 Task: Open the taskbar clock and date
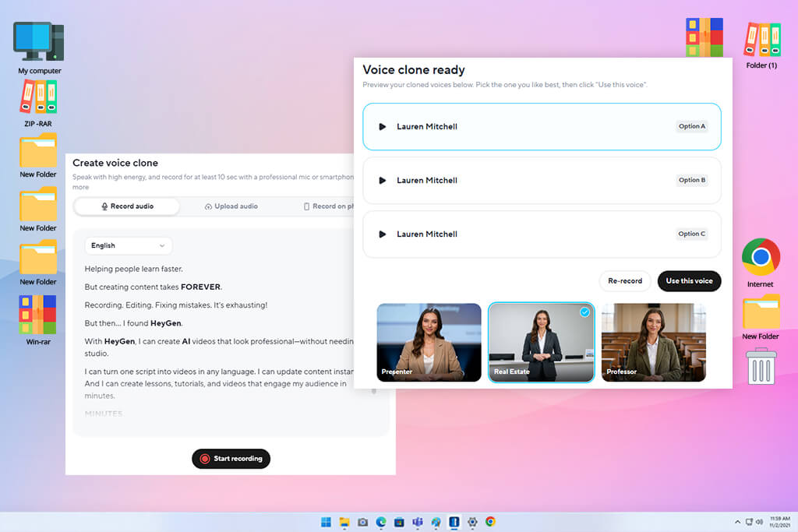[x=779, y=522]
